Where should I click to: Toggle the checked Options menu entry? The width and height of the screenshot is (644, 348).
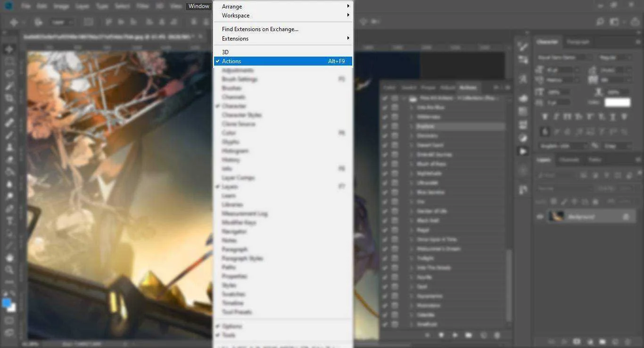283,326
